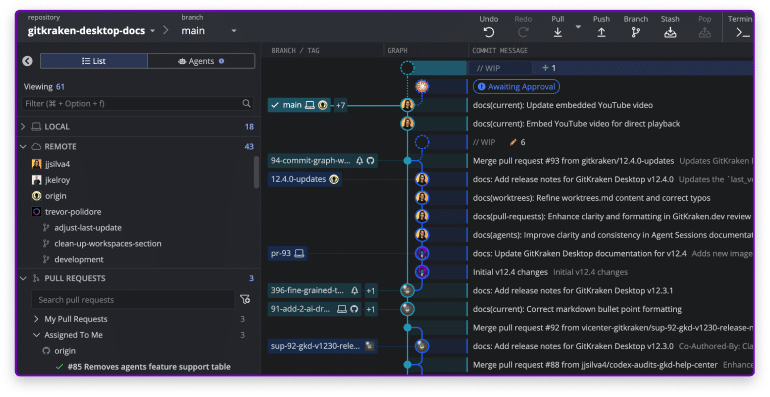
Task: Switch to the Agents tab
Action: point(201,61)
